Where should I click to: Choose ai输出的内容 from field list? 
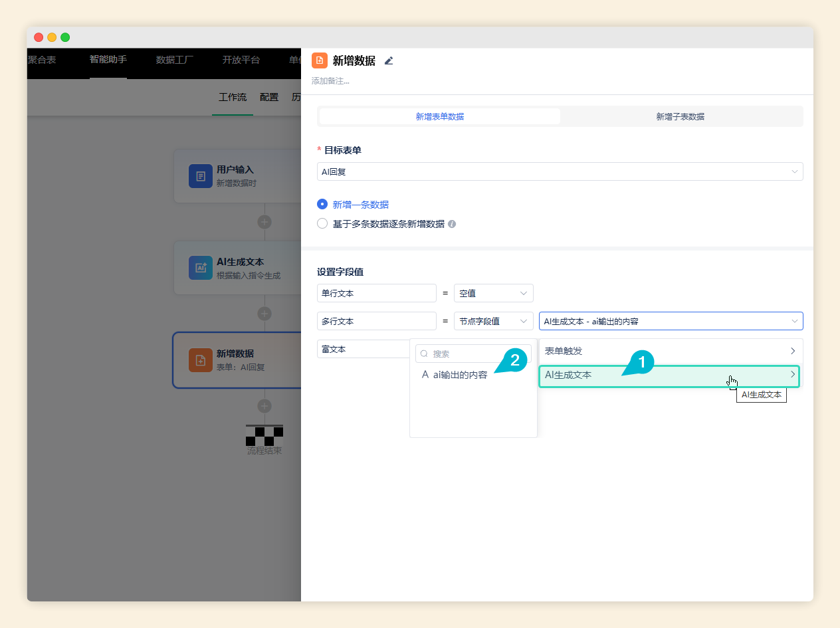click(460, 375)
